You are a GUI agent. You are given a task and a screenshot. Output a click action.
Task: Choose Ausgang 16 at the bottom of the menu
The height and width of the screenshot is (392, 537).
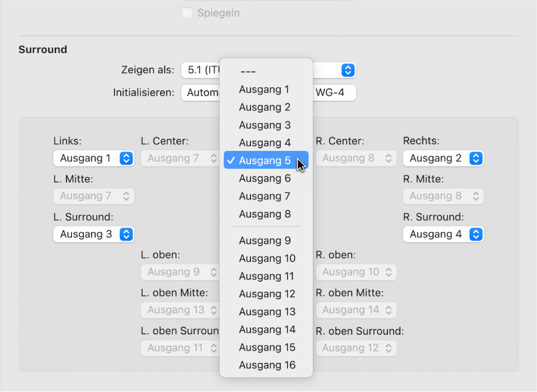(267, 365)
